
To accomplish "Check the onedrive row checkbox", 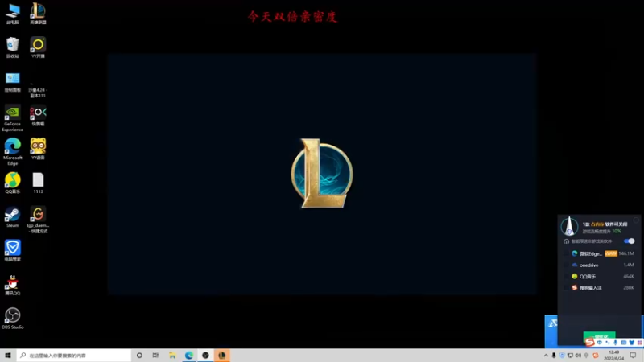I will click(x=567, y=265).
